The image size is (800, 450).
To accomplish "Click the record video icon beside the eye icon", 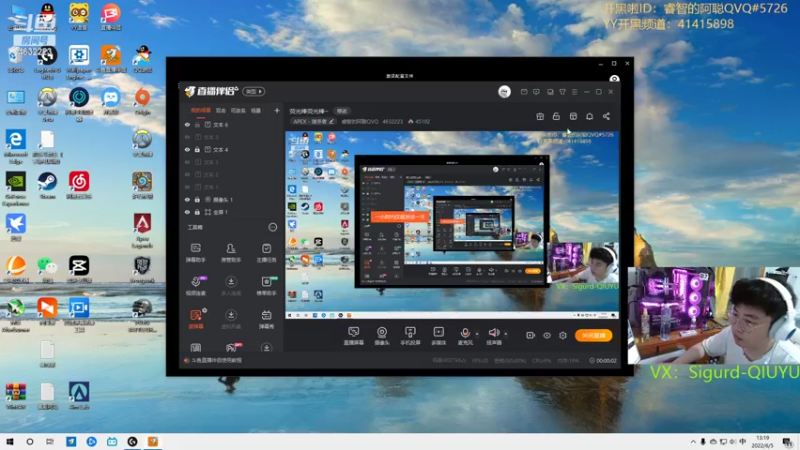I will click(x=531, y=335).
